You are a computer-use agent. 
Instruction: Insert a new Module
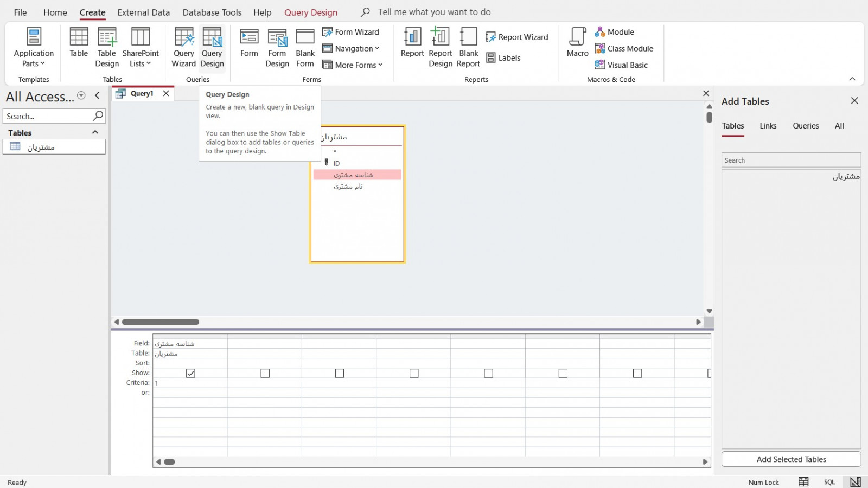pyautogui.click(x=614, y=32)
